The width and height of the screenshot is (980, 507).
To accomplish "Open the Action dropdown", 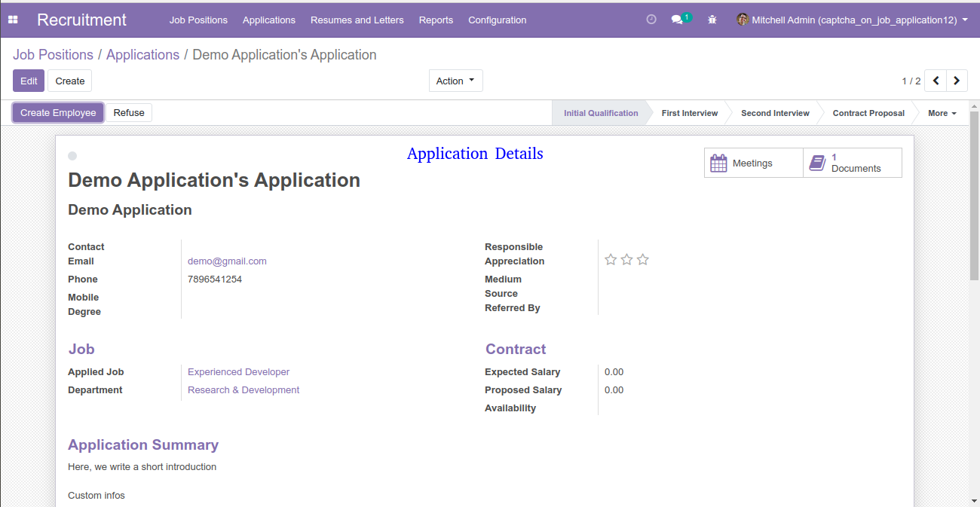I will pos(456,81).
